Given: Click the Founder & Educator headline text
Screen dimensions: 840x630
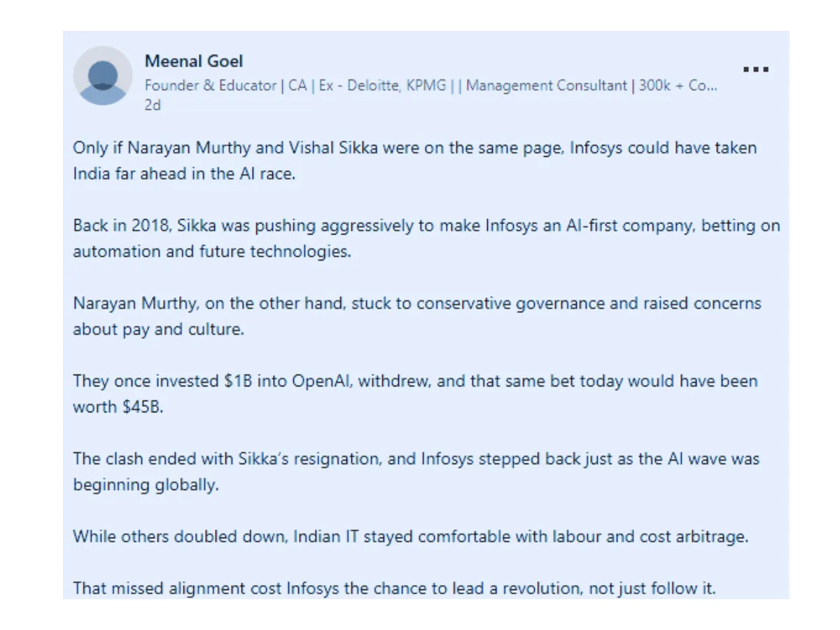Looking at the screenshot, I should [210, 85].
